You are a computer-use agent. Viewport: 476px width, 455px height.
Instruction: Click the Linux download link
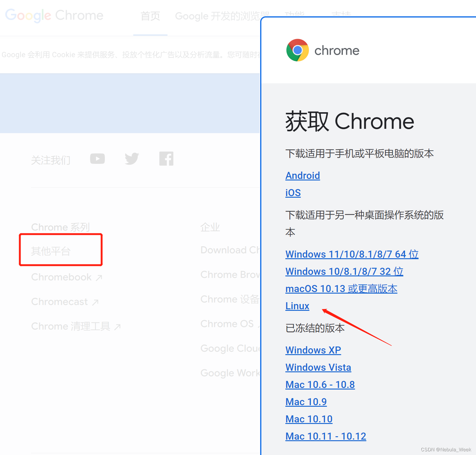[x=297, y=306]
